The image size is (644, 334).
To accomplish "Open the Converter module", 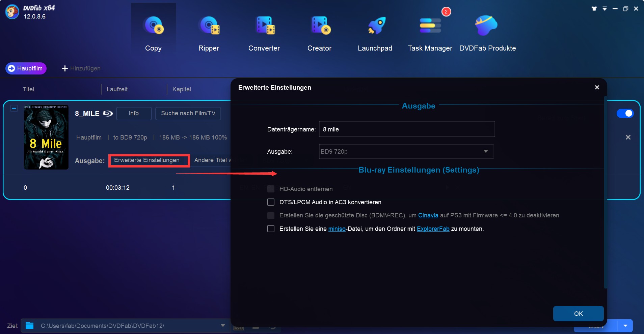I will [x=264, y=32].
